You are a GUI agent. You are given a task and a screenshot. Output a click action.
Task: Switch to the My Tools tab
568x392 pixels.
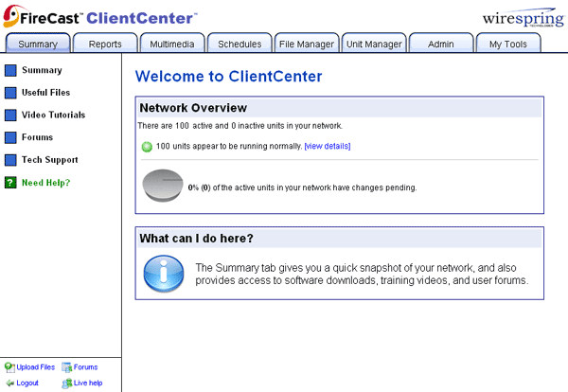click(x=508, y=44)
